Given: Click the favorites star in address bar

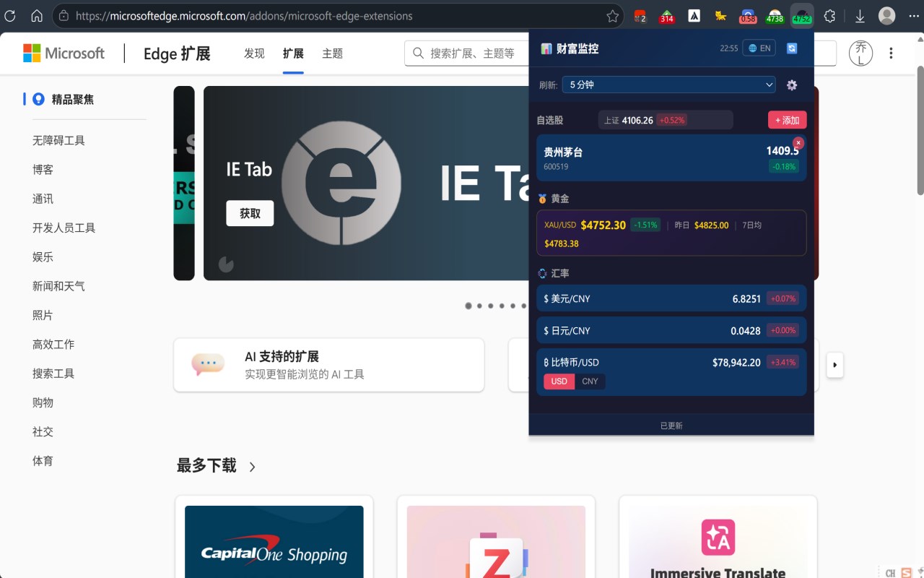Looking at the screenshot, I should pyautogui.click(x=613, y=16).
